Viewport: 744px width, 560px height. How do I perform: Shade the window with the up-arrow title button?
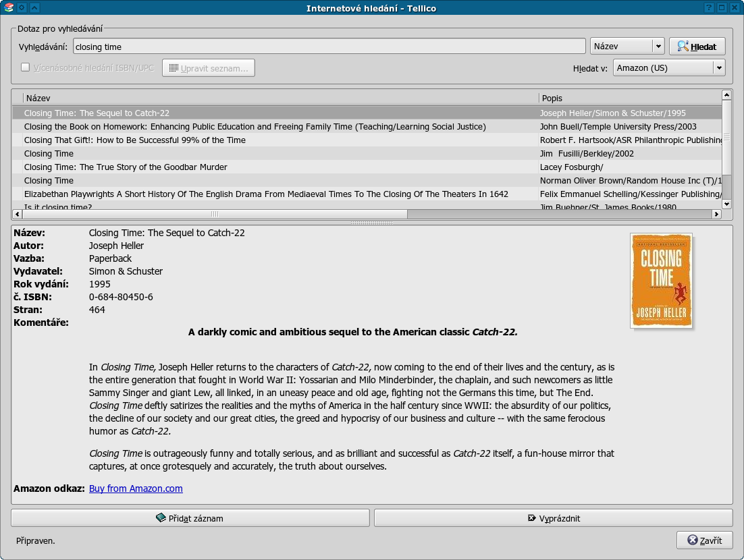(34, 7)
